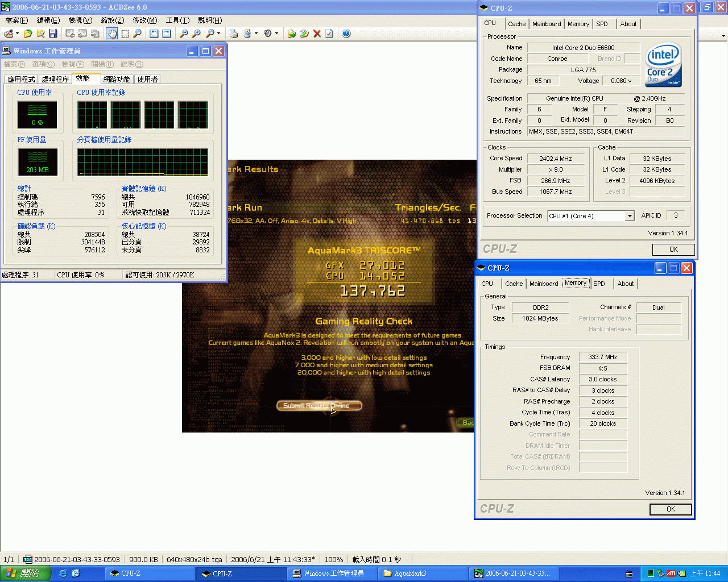
Task: Click the red X delete icon
Action: tap(317, 34)
